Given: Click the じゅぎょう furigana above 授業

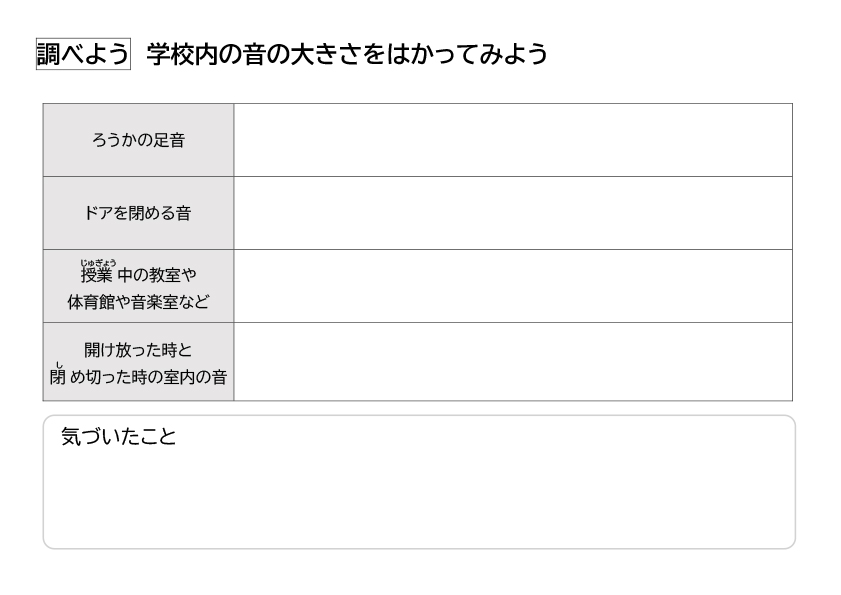Looking at the screenshot, I should pos(98,263).
